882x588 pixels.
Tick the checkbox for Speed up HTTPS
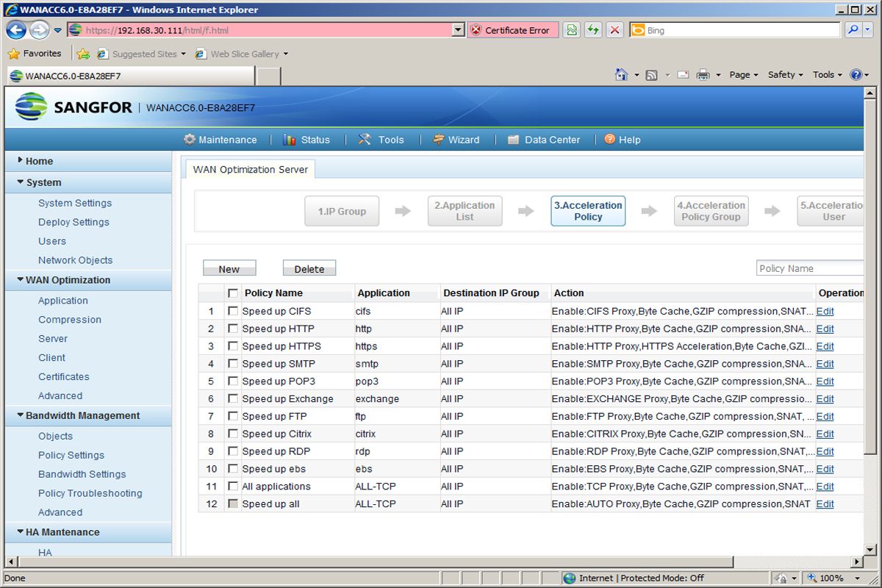(233, 346)
